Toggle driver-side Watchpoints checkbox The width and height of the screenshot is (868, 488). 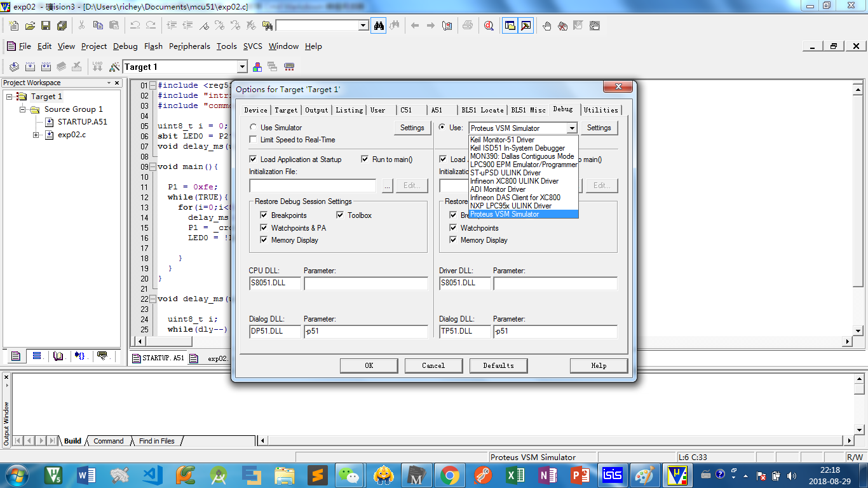(x=453, y=227)
